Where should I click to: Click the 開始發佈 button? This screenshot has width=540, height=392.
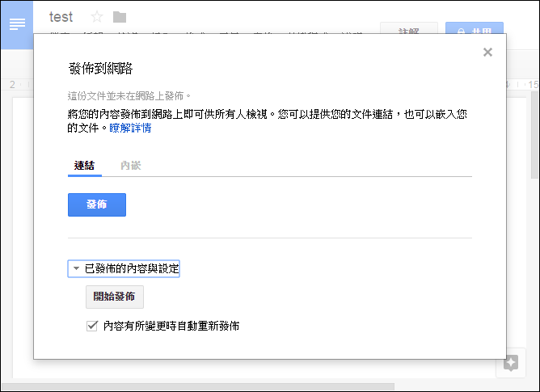point(115,297)
